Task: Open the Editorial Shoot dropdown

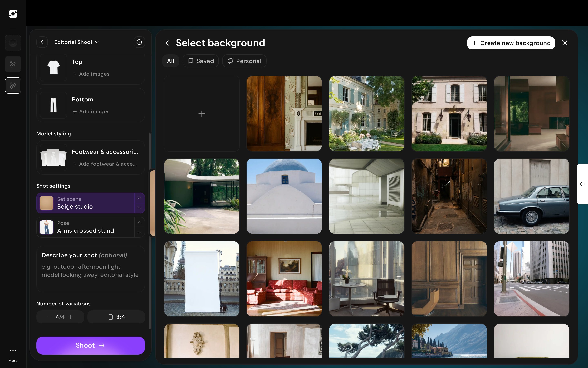Action: point(77,42)
